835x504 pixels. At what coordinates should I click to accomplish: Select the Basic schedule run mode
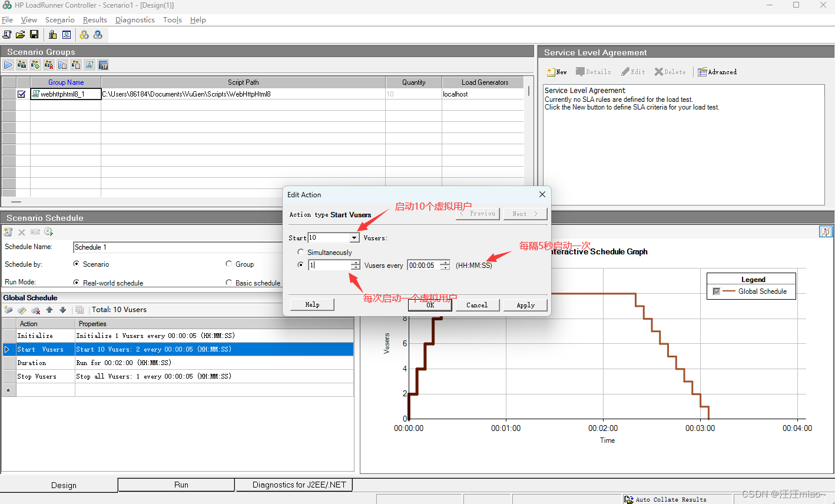pos(229,283)
